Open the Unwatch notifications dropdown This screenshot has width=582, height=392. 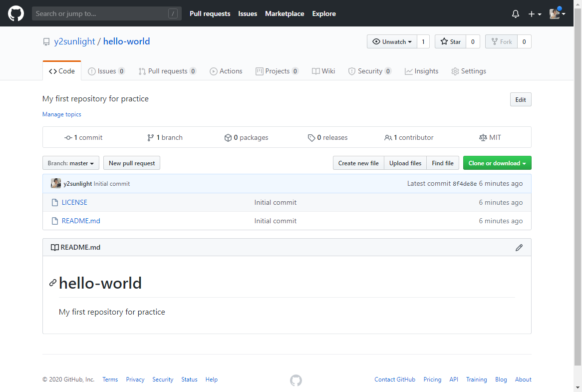tap(392, 42)
